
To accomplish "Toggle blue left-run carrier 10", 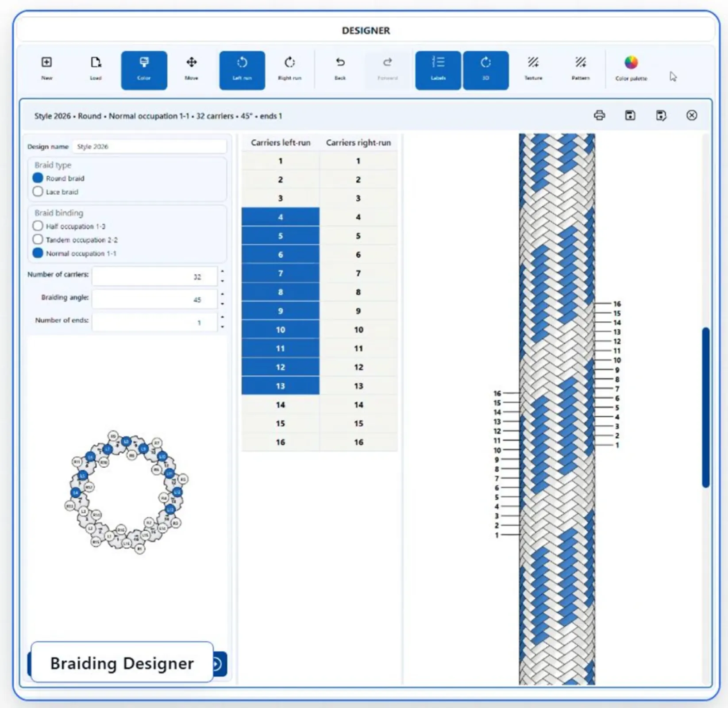I will click(281, 330).
